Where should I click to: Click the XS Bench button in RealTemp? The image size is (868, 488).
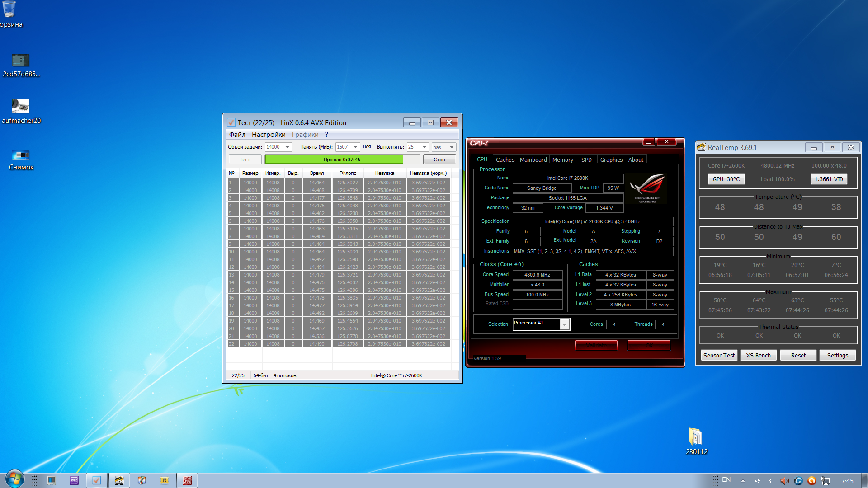click(x=758, y=356)
